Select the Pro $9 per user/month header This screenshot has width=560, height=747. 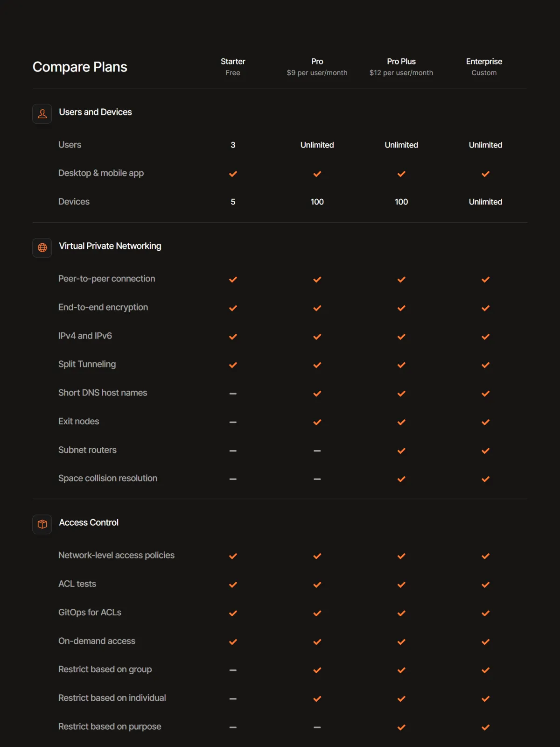[317, 67]
